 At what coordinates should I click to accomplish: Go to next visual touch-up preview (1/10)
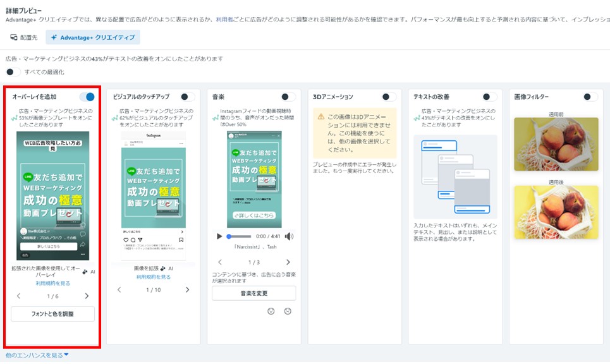(x=187, y=289)
